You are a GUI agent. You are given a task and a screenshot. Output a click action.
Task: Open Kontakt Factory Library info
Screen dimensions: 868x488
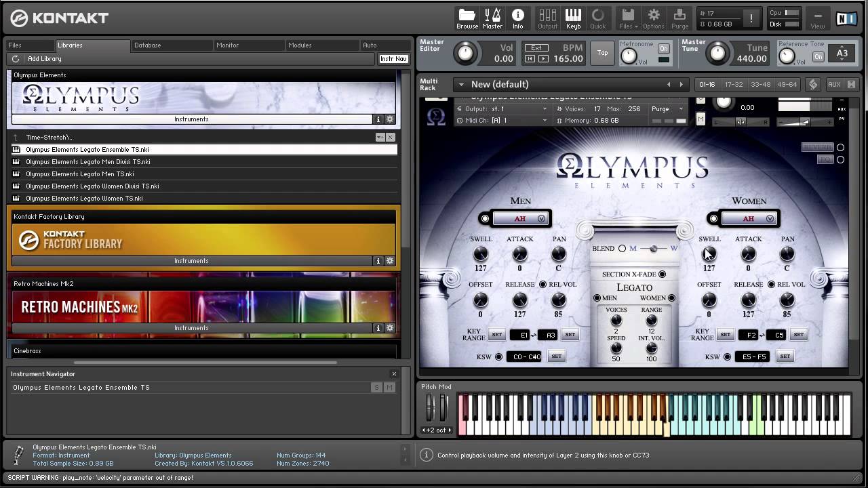(378, 261)
